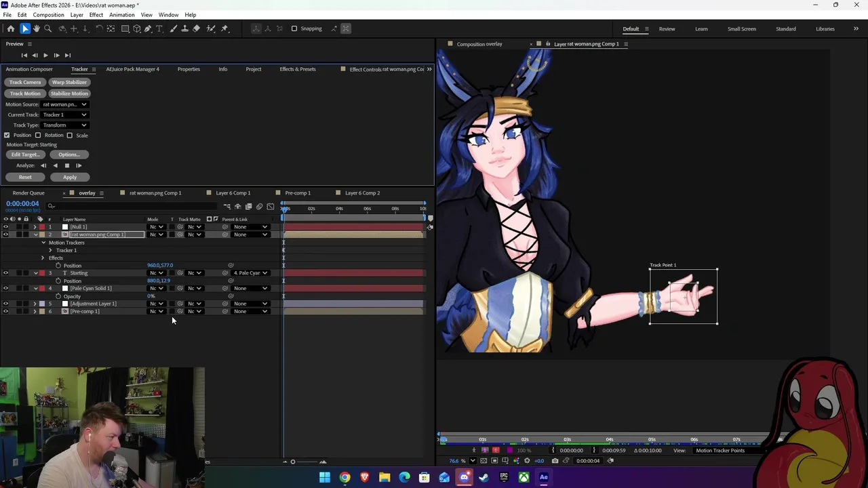This screenshot has width=868, height=488.
Task: Jump to the last frame in Preview
Action: (67, 55)
